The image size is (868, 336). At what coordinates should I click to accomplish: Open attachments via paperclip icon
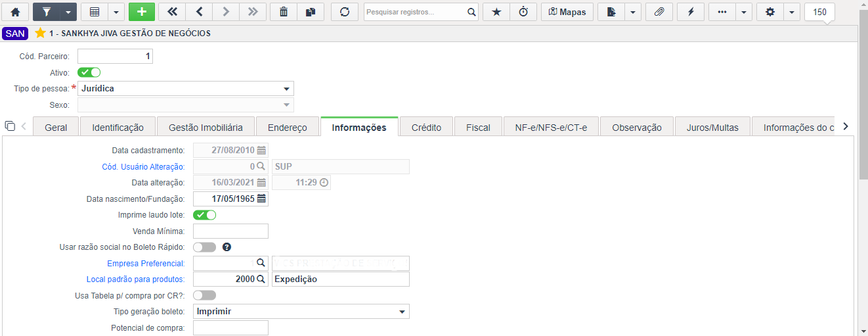659,12
